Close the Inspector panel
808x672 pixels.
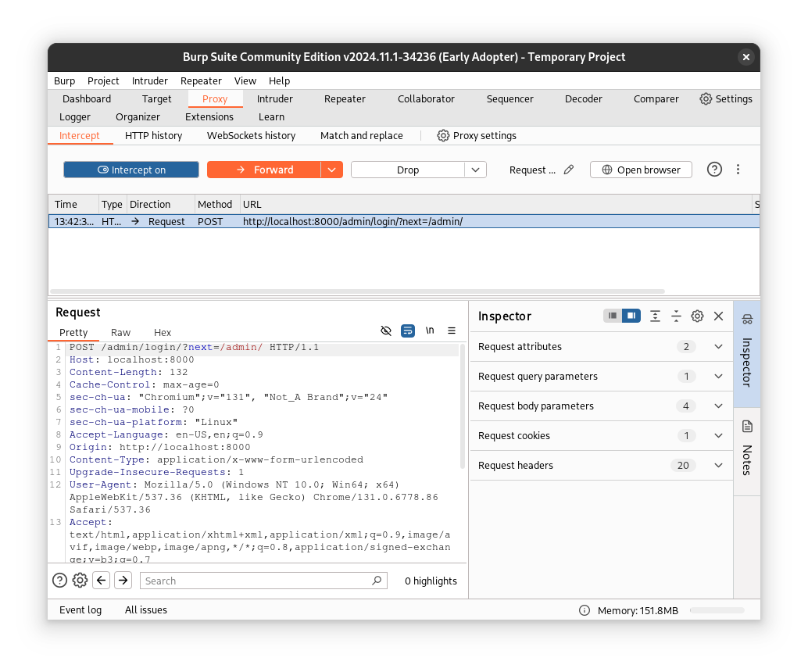click(x=718, y=316)
